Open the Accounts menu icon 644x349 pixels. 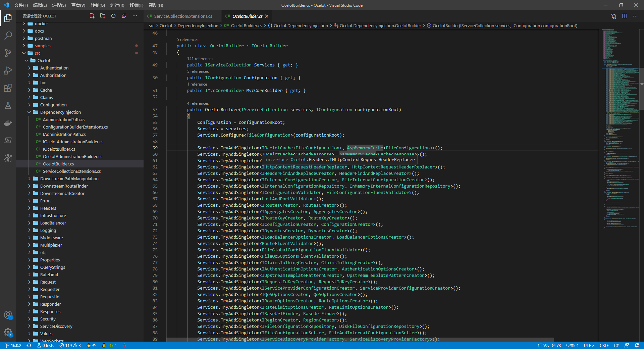click(8, 315)
